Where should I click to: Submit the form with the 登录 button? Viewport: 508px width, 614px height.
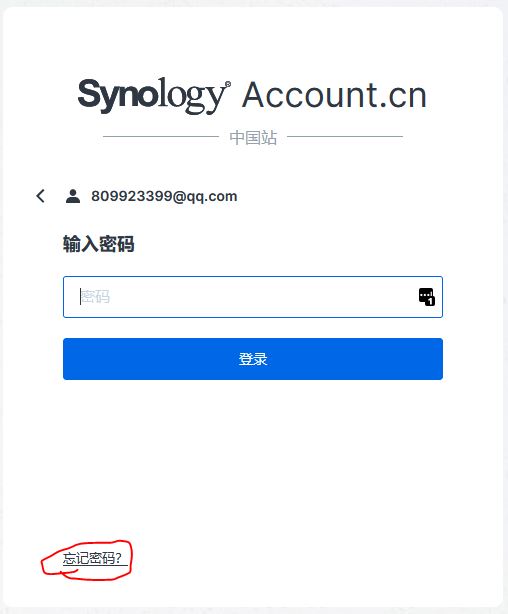click(253, 359)
